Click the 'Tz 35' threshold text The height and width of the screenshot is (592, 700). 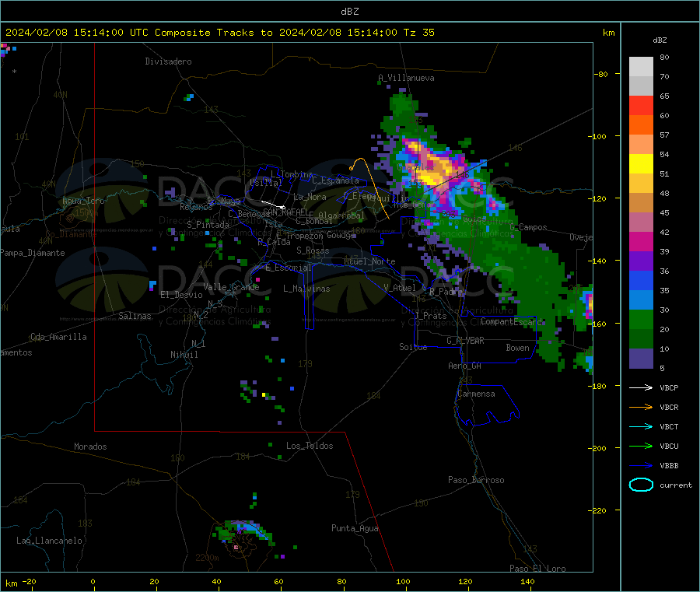coord(418,33)
